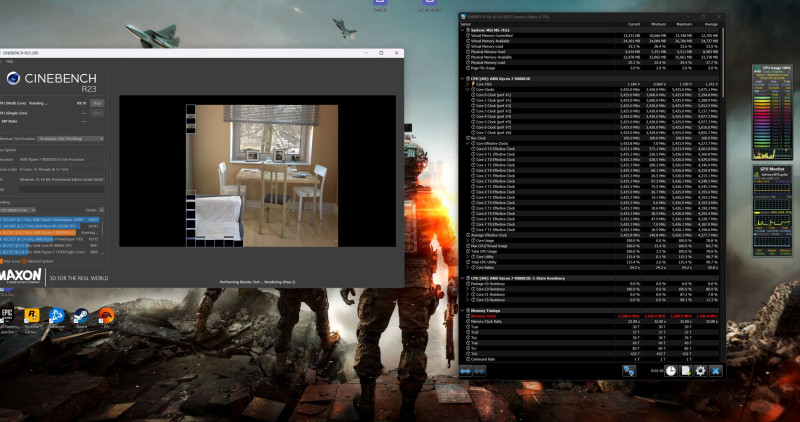800x422 pixels.
Task: Collapse the System MSI MS-7E63 sensor group
Action: tap(463, 30)
